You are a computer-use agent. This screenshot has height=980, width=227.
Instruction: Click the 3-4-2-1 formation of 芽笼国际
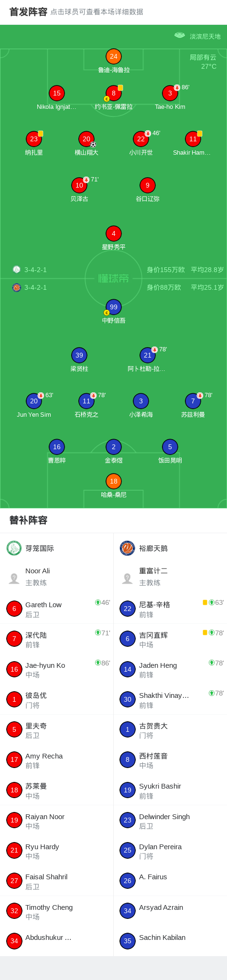pyautogui.click(x=35, y=270)
